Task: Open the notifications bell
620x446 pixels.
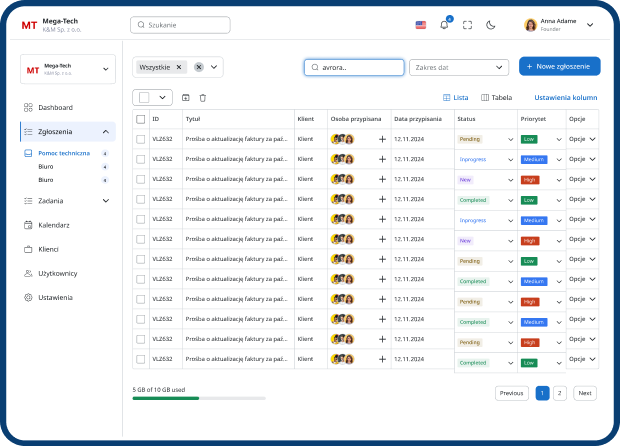Action: coord(444,25)
